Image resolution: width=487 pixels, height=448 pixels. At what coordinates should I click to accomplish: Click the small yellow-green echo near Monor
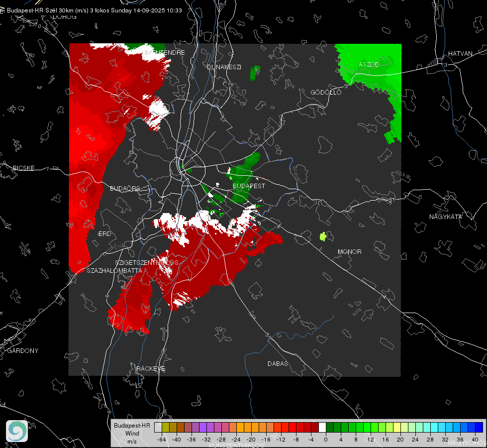(x=323, y=236)
